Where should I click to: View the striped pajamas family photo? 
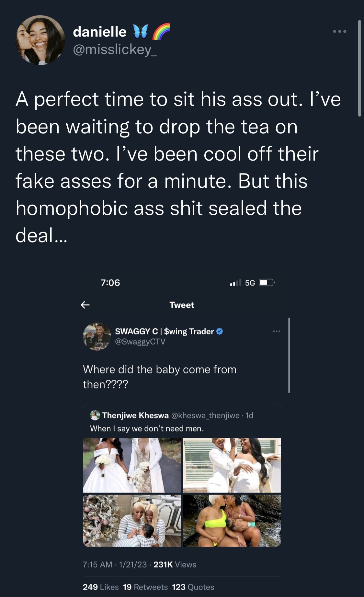point(132,521)
